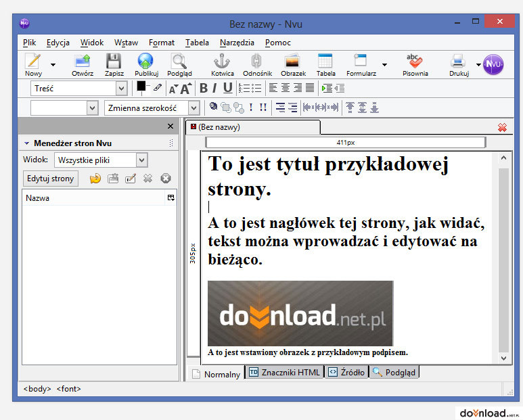Outdent text with grey arrow icon
This screenshot has width=523, height=420.
click(339, 89)
